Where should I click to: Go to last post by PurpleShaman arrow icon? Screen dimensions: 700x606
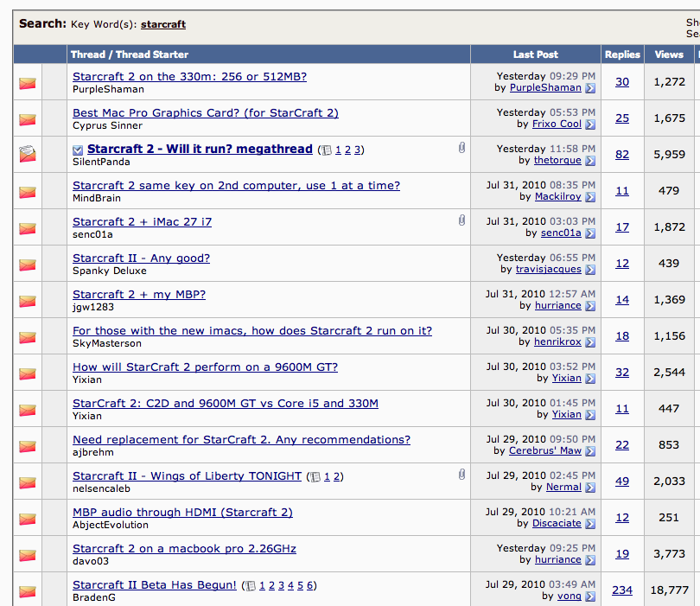(x=590, y=88)
